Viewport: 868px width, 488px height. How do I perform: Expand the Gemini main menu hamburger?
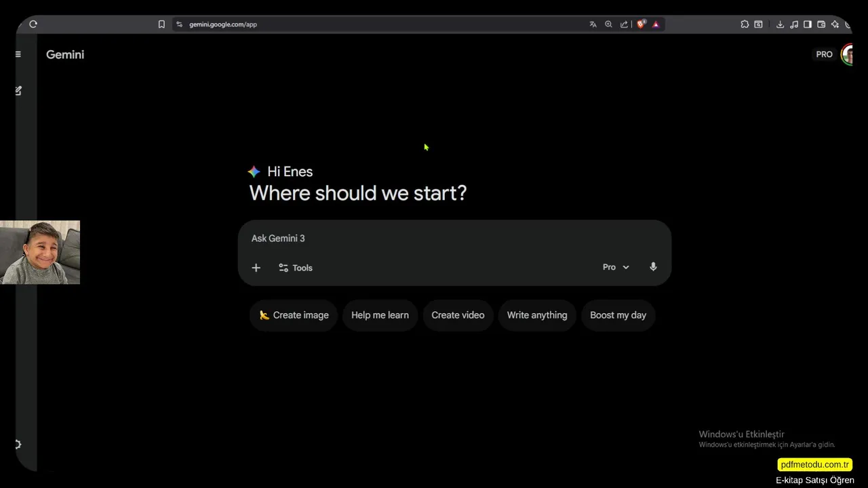[18, 54]
